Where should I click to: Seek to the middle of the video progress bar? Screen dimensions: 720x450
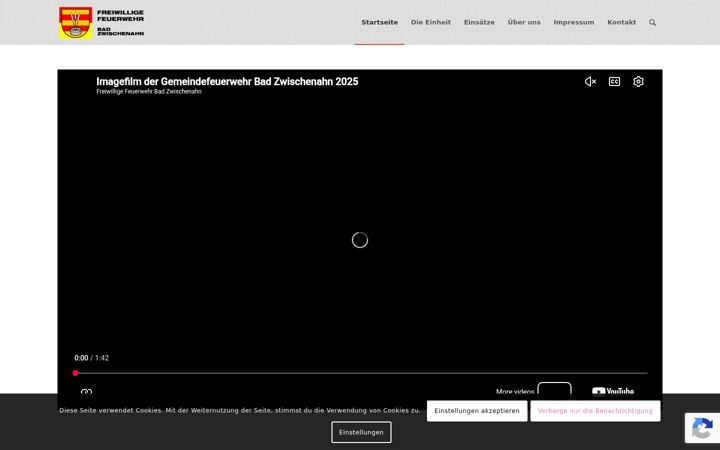[x=361, y=373]
